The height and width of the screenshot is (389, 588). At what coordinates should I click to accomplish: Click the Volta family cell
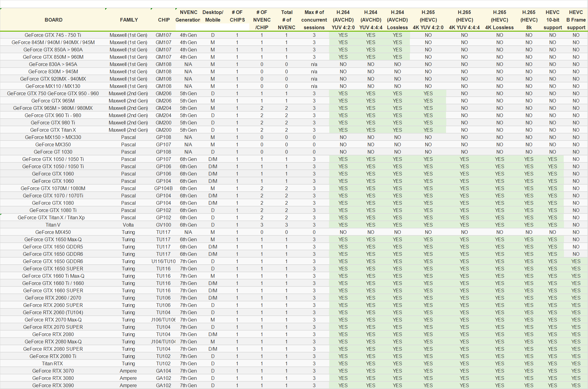coord(128,225)
